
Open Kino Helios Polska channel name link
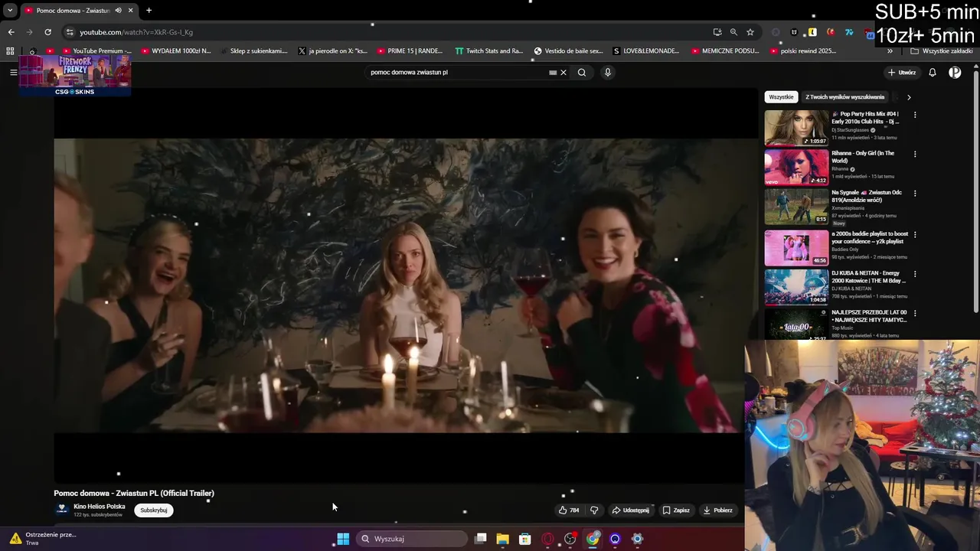point(100,507)
